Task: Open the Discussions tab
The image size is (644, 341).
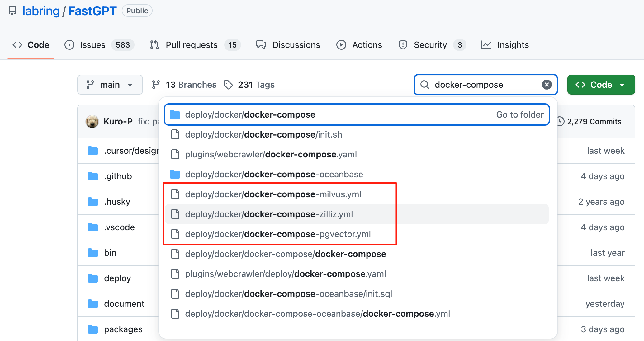Action: (x=288, y=45)
